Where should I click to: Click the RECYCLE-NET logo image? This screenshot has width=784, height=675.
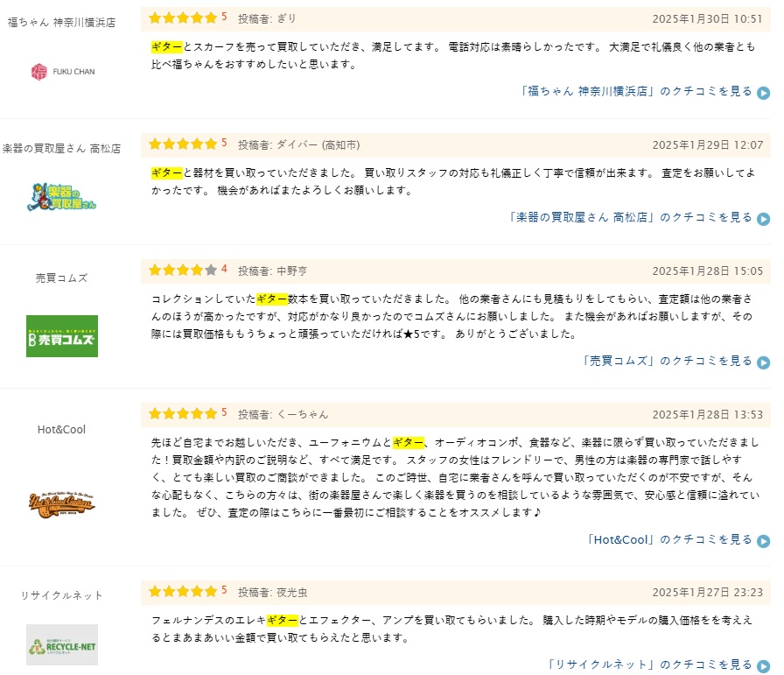click(61, 644)
